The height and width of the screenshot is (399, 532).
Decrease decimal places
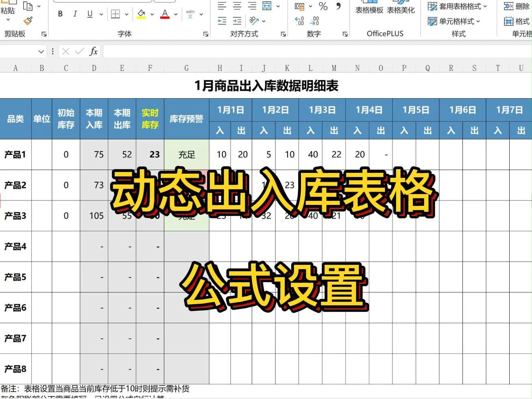314,21
